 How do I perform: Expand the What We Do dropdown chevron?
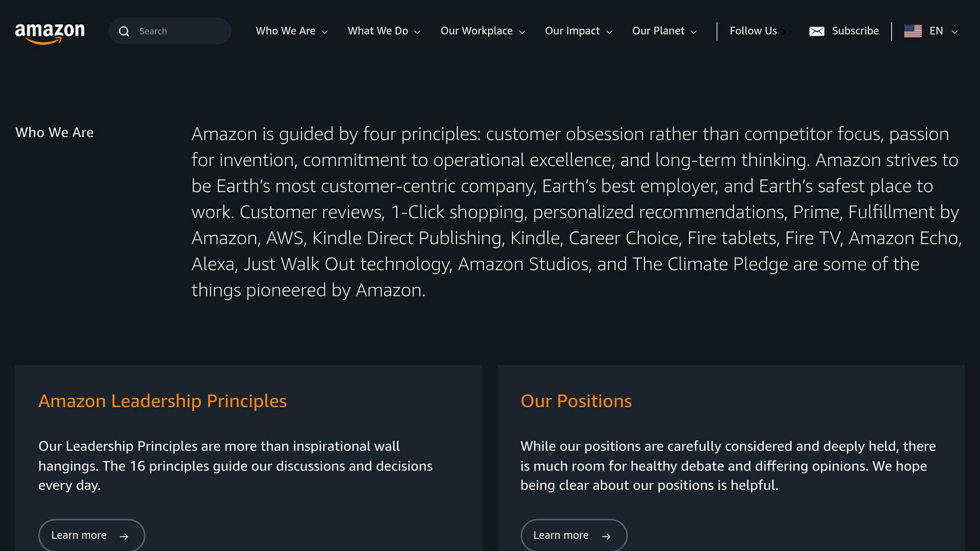click(x=417, y=32)
